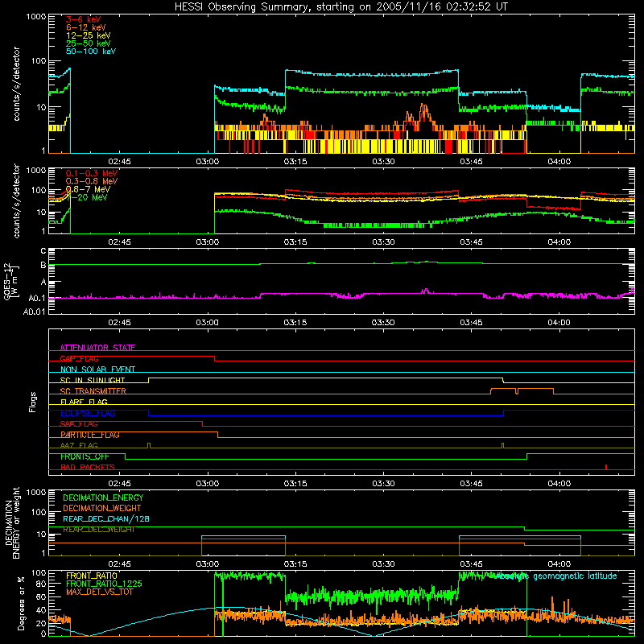Select the BAD_PACKETS flag label
This screenshot has height=644, width=644.
click(x=88, y=467)
